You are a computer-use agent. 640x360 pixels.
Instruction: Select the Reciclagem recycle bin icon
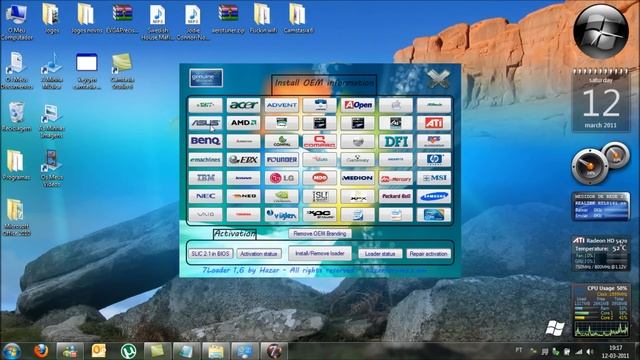16,116
